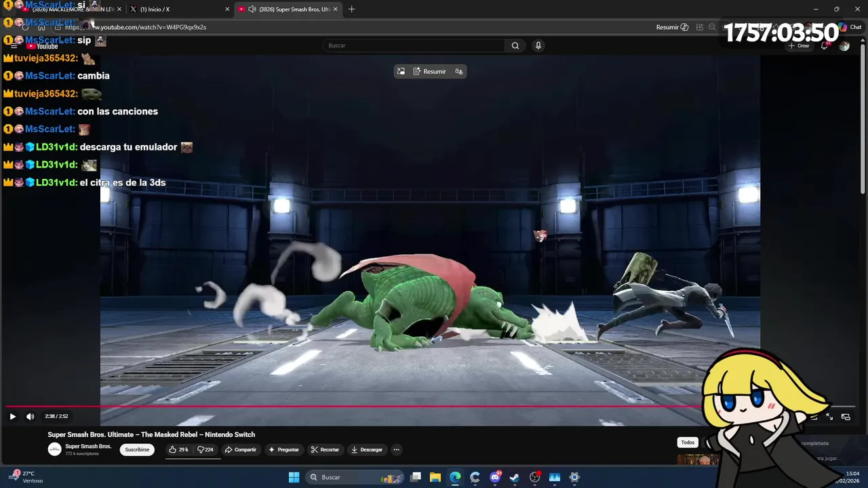Click the Preguntar button
The image size is (868, 488).
pyautogui.click(x=283, y=449)
